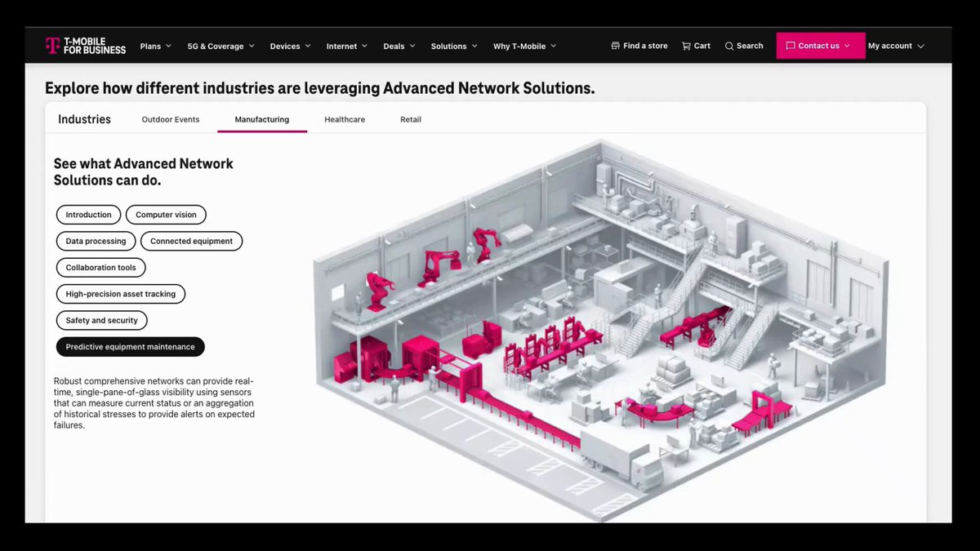Click the Find a store icon

coord(615,46)
